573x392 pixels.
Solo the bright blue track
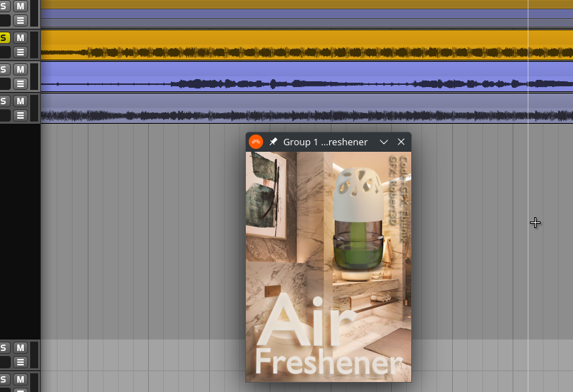4,69
